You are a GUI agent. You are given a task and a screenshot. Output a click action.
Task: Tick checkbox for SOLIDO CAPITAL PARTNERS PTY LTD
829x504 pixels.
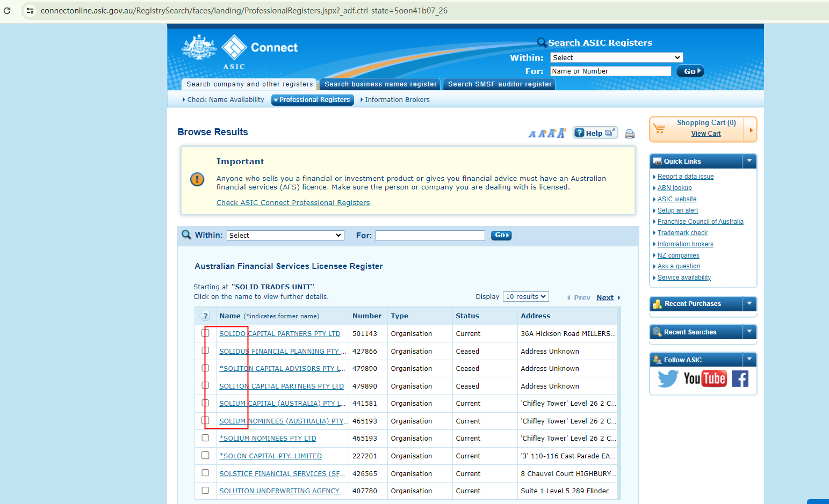[x=205, y=333]
